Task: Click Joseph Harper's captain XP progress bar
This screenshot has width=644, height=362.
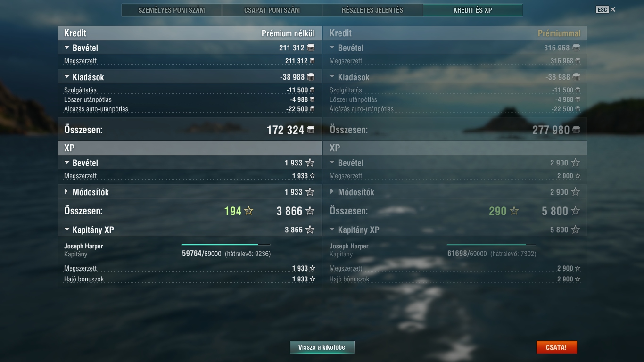Action: coord(226,245)
